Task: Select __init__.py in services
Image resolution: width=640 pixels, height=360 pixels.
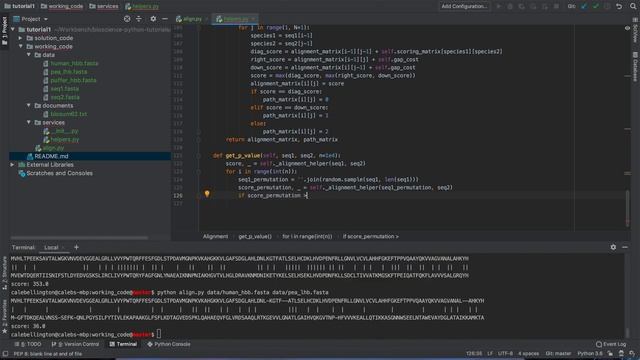Action: pos(64,131)
